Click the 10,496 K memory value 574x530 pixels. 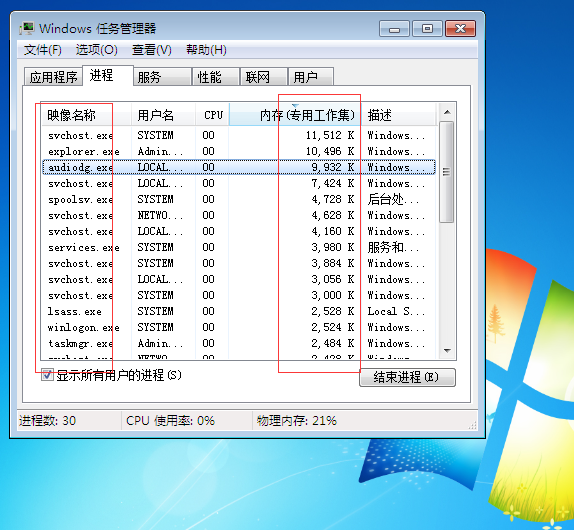pyautogui.click(x=330, y=151)
